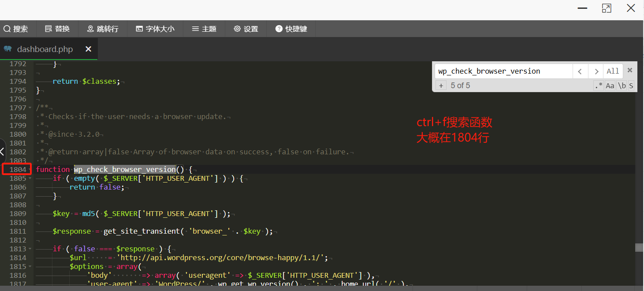The image size is (644, 291).
Task: Fold the if block at line 1805
Action: (x=30, y=178)
